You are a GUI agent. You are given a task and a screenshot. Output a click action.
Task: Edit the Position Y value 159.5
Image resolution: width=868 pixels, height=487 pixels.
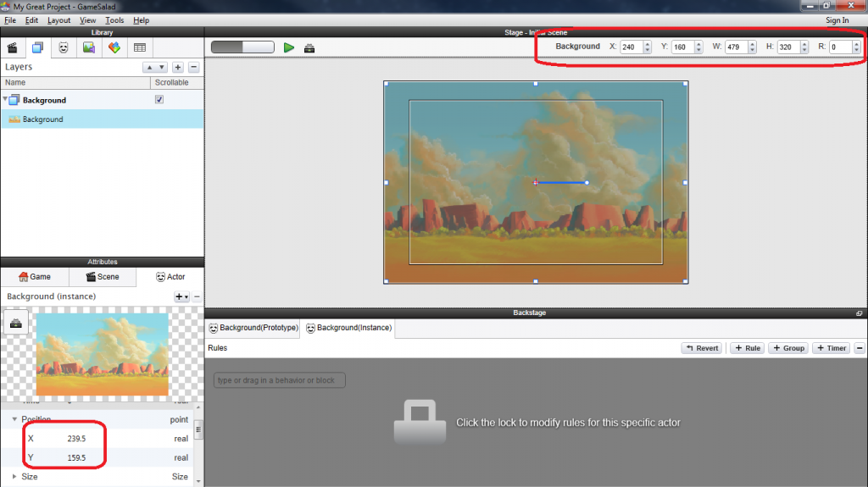76,457
